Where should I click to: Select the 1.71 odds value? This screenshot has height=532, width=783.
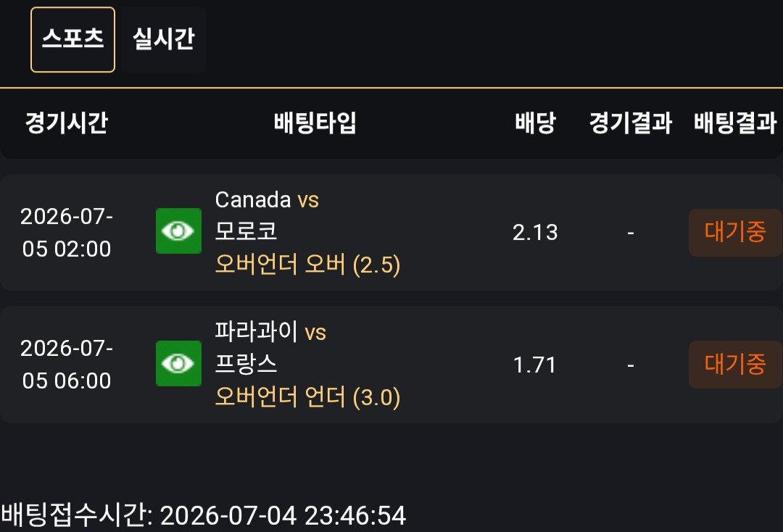coord(535,365)
